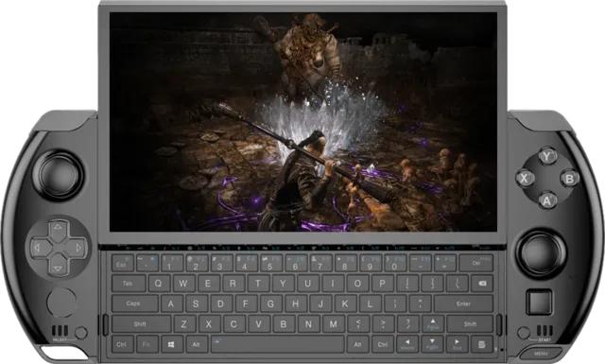Click the P key
This screenshot has width=605, height=364.
click(382, 284)
